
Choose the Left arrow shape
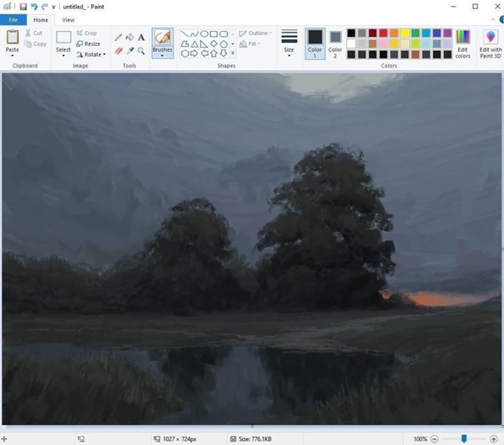click(x=204, y=53)
